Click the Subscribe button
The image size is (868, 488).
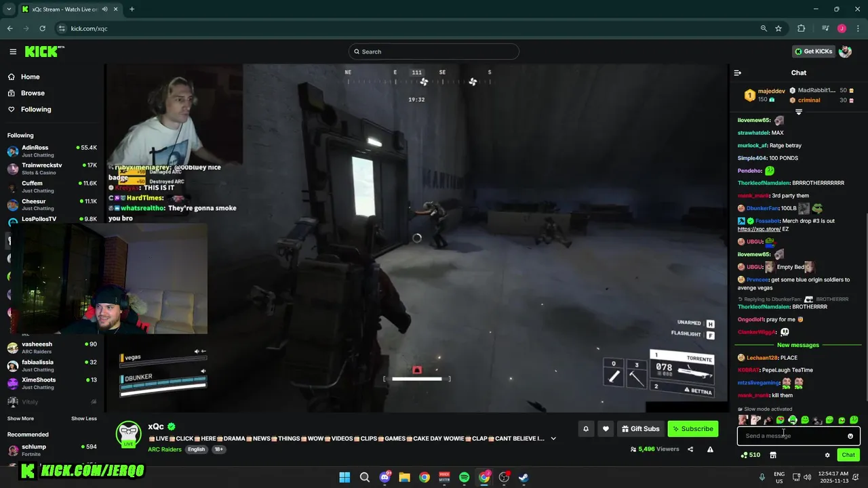pyautogui.click(x=692, y=428)
